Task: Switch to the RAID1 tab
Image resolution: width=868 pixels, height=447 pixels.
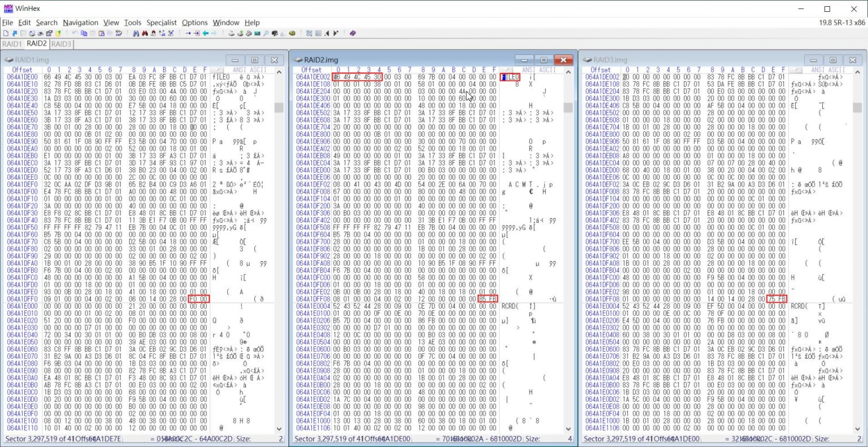Action: 12,44
